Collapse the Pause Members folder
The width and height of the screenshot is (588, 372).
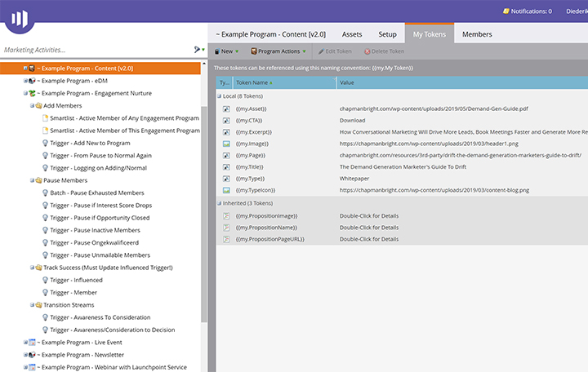tap(32, 180)
